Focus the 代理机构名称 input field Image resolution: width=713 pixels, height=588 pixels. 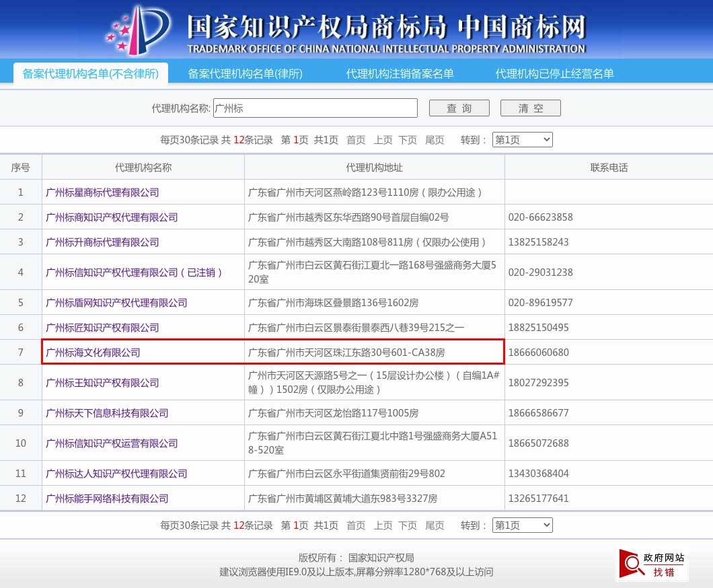tap(315, 108)
